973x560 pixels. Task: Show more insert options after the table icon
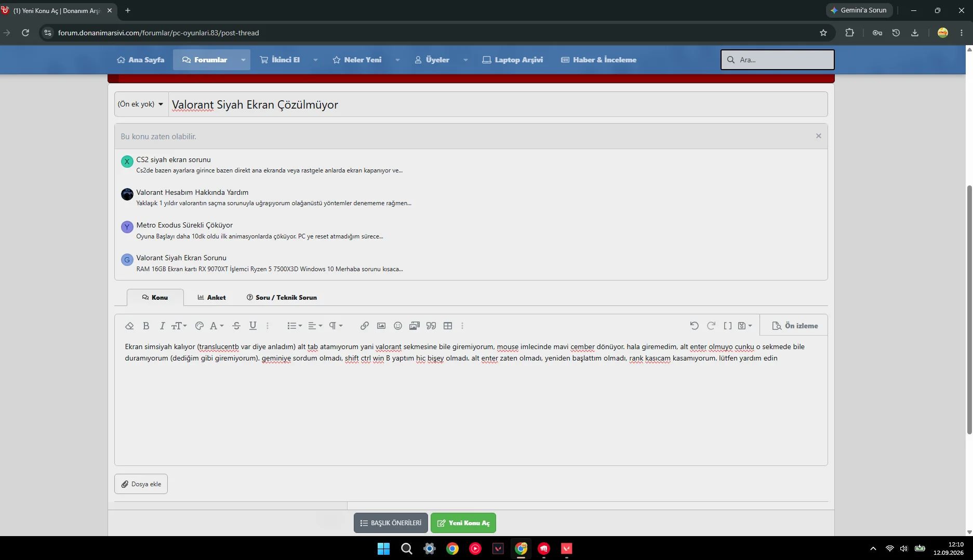click(x=462, y=326)
